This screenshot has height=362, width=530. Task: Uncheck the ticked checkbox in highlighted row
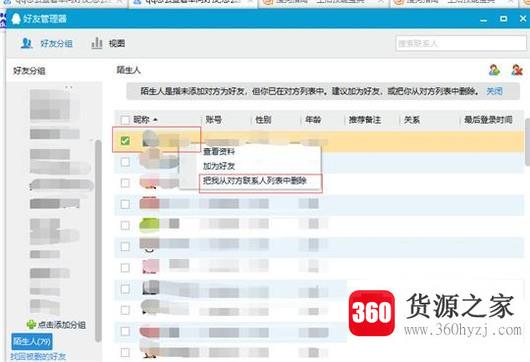click(125, 141)
